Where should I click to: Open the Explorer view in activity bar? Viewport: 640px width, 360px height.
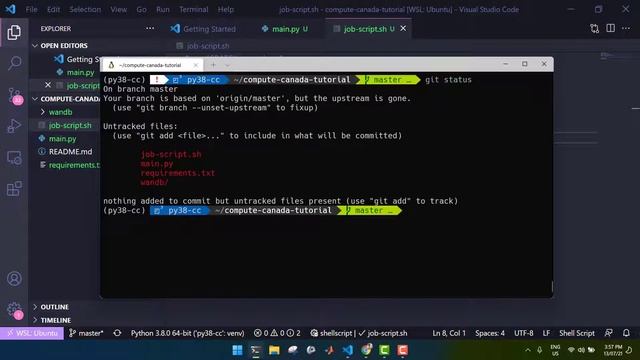pos(14,32)
